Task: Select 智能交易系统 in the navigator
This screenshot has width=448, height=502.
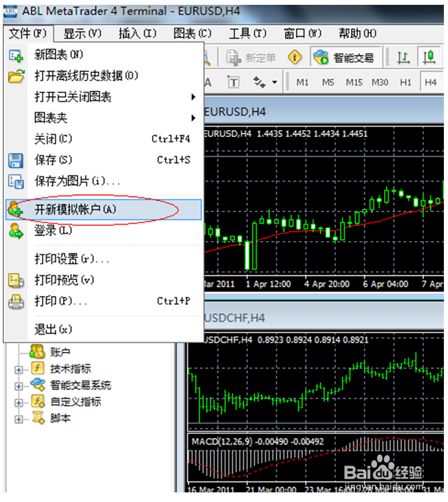Action: pos(81,386)
